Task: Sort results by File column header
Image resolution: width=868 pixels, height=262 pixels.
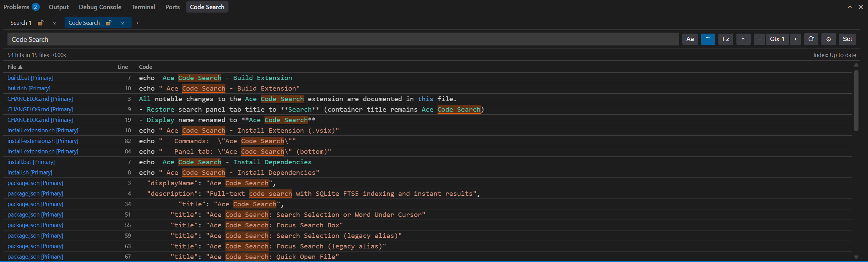Action: click(15, 67)
